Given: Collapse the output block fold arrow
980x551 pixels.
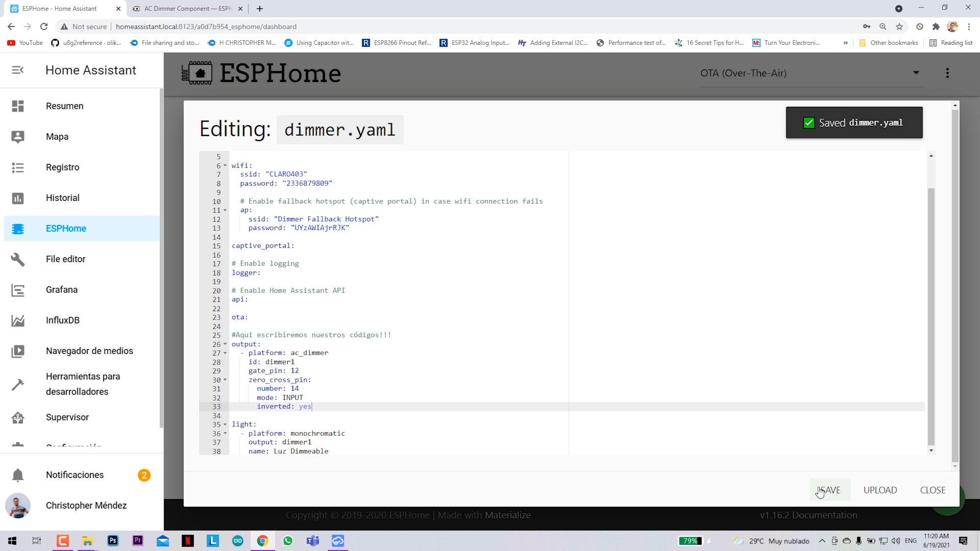Looking at the screenshot, I should tap(225, 344).
